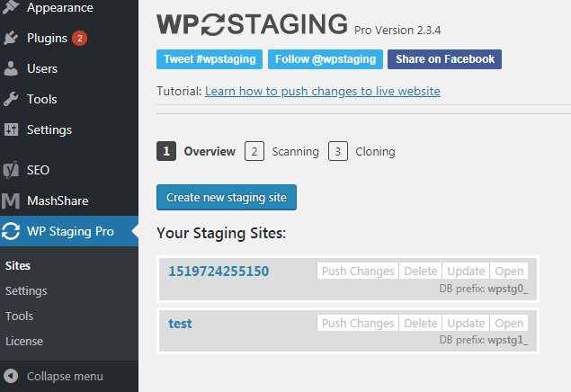The image size is (571, 392).
Task: Open the push changes tutorial link
Action: (x=322, y=91)
